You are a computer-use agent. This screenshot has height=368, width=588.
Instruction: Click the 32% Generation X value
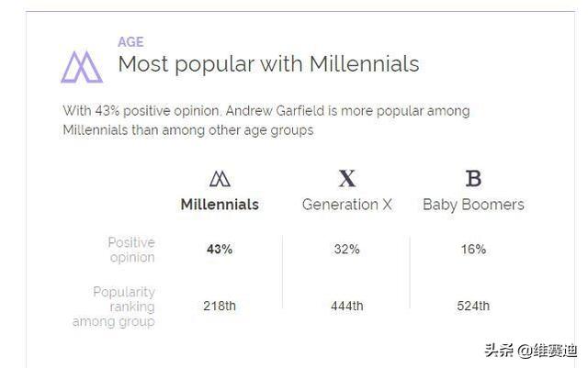tap(347, 250)
